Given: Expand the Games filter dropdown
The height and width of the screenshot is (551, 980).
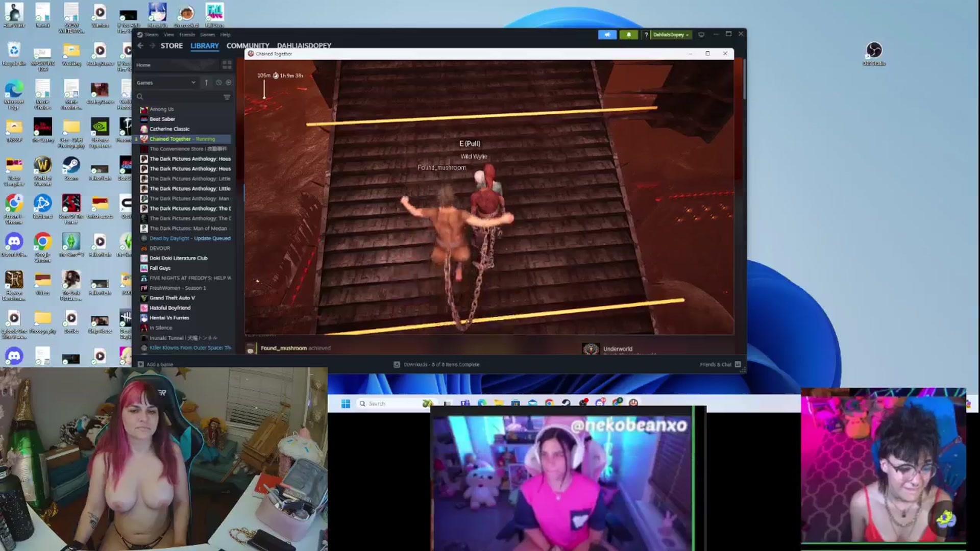Looking at the screenshot, I should point(166,83).
